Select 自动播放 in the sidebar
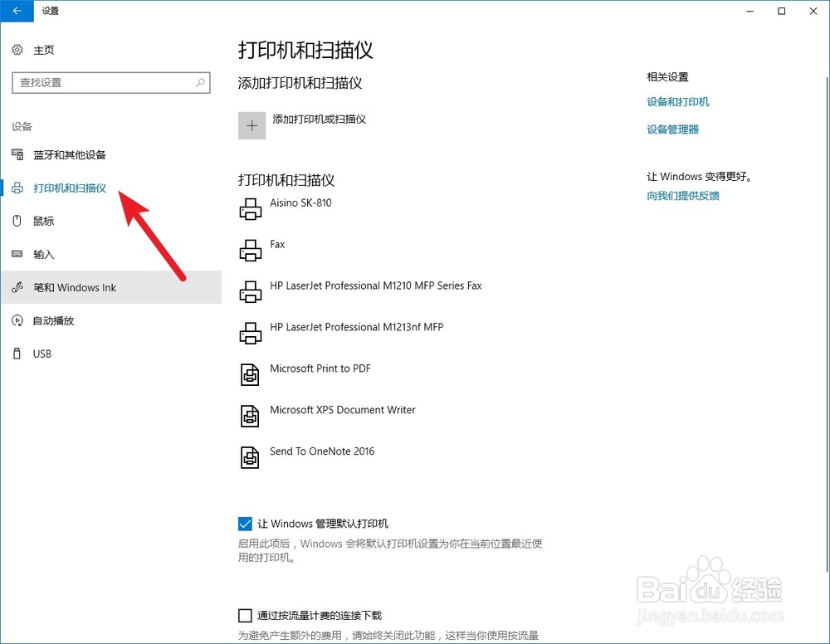The width and height of the screenshot is (830, 644). click(x=53, y=320)
